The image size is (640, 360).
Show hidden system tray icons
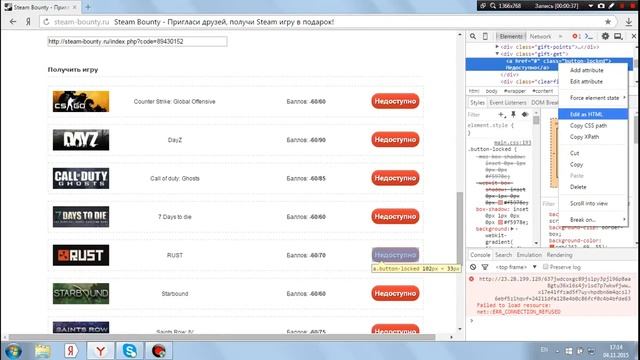557,351
